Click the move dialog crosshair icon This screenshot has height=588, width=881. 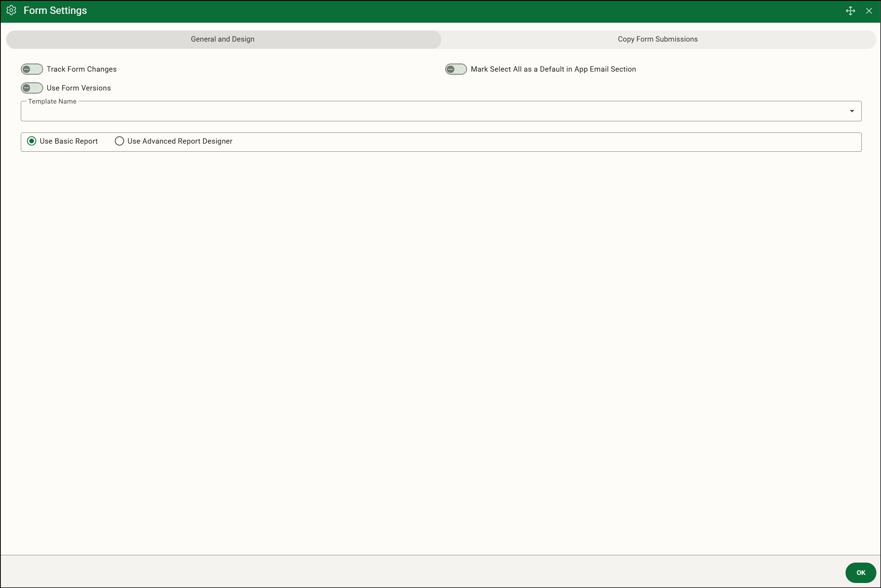point(851,11)
